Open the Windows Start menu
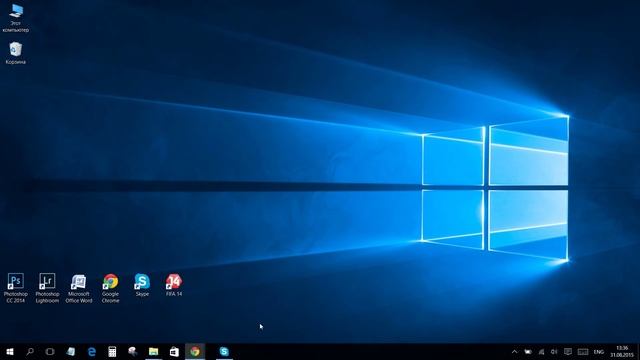The width and height of the screenshot is (640, 360). [x=10, y=351]
